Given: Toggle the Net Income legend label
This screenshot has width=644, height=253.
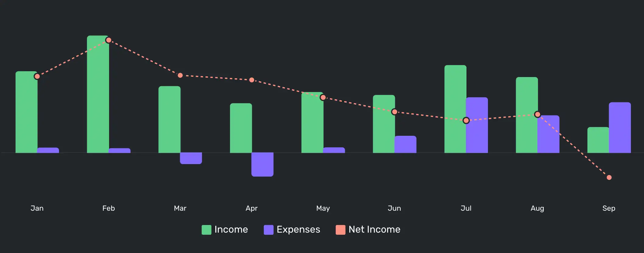Looking at the screenshot, I should coord(374,230).
